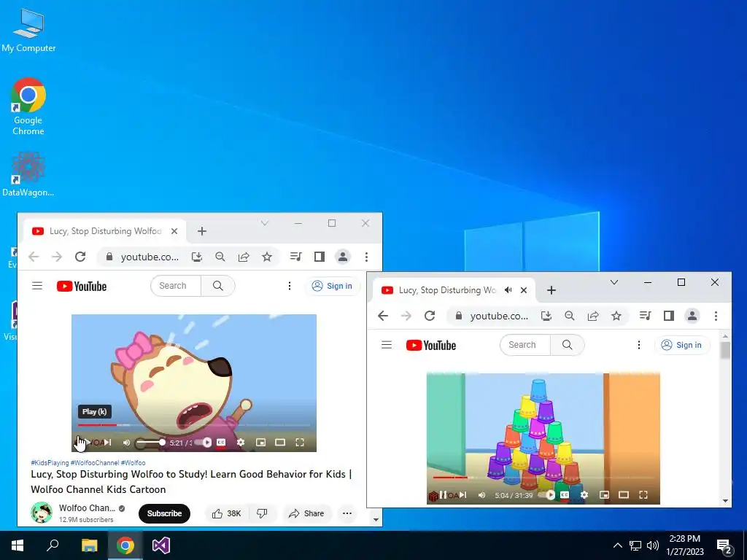
Task: Open the profile avatar in the left Chrome window
Action: point(343,257)
